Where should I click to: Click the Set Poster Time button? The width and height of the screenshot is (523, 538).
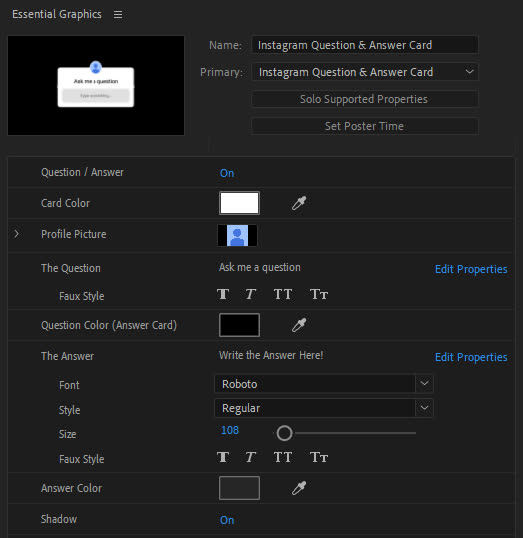click(365, 126)
